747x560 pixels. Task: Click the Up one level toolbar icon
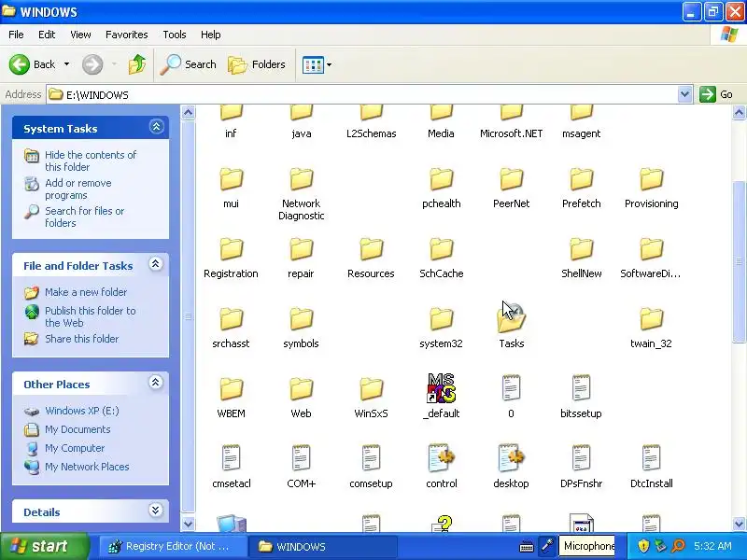(x=137, y=64)
